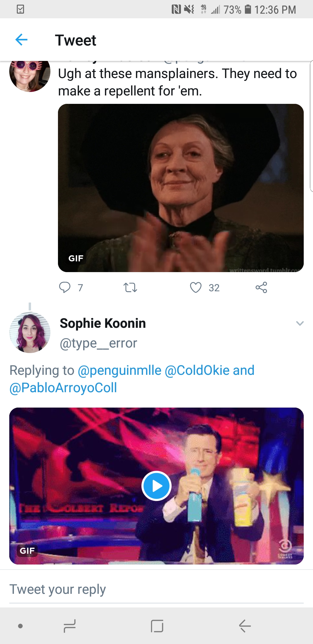Visit the @PabloArroyoColl profile link
The image size is (313, 644).
[x=63, y=388]
